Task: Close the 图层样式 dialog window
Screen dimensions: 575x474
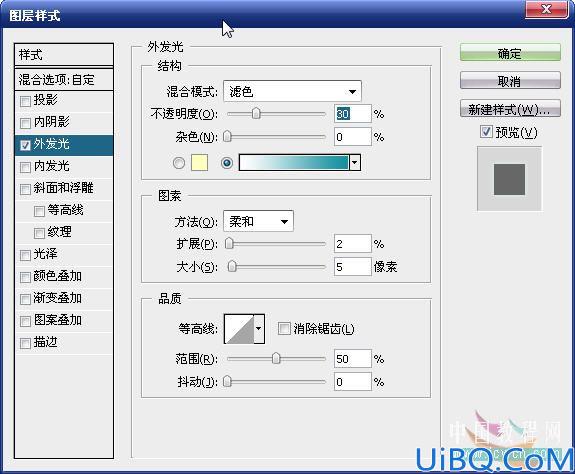Action: [547, 9]
